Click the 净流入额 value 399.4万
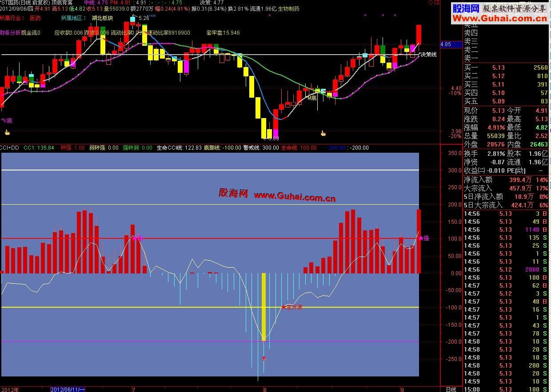The image size is (551, 392). 520,180
